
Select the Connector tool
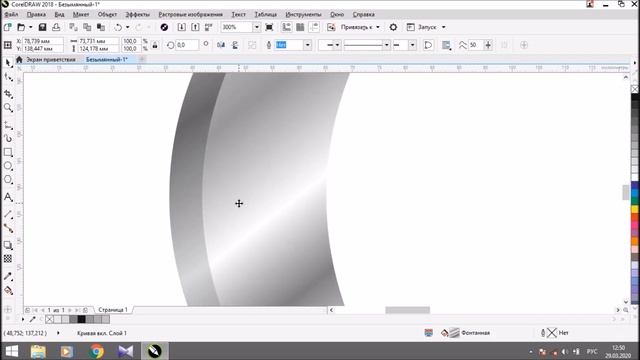coord(8,228)
